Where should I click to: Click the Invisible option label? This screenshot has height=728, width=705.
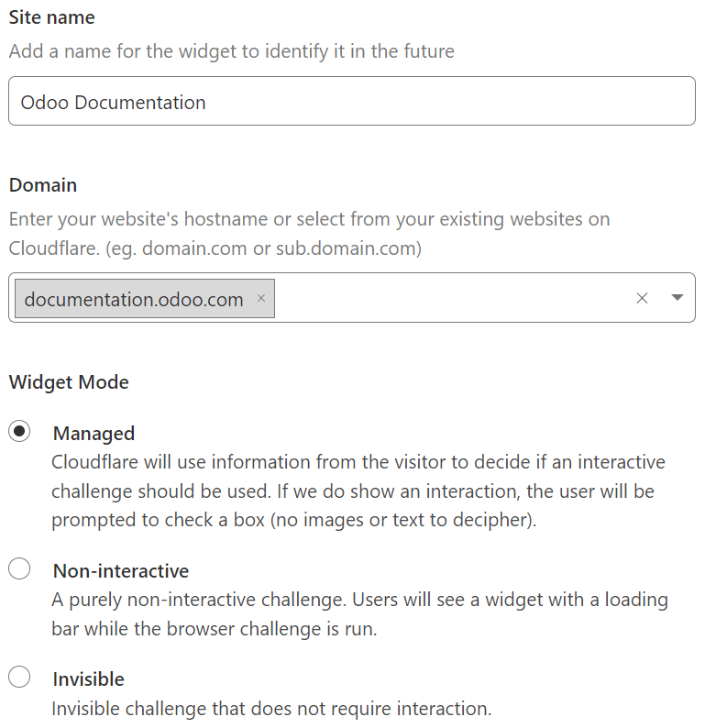click(x=89, y=679)
